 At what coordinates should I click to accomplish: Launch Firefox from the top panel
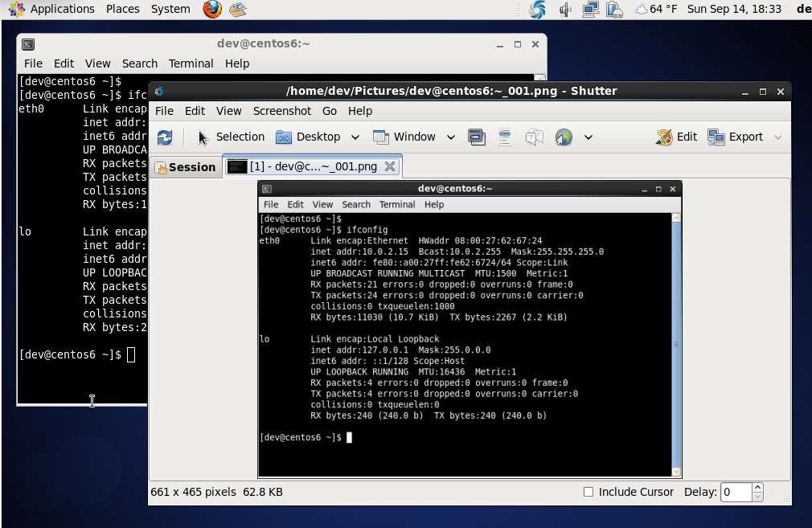[212, 10]
